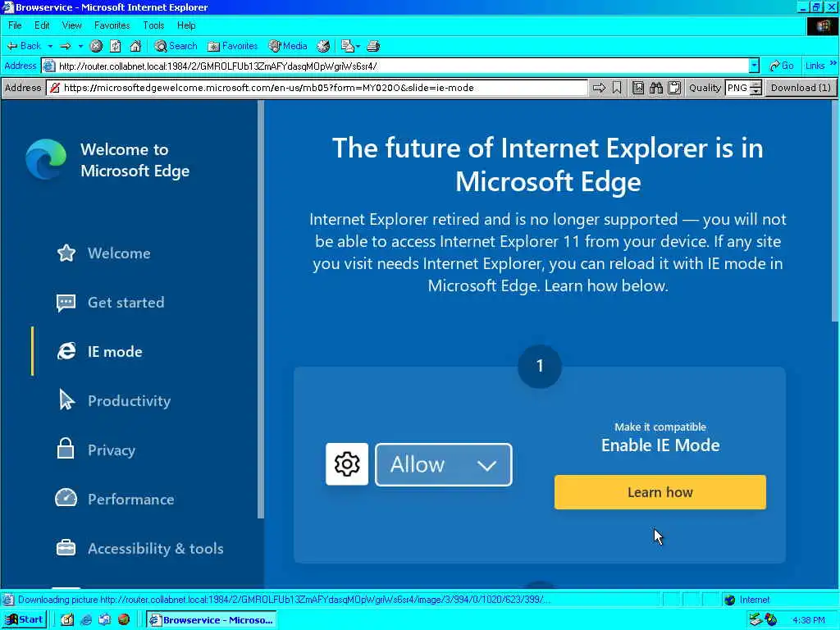Refresh the page with the Refresh icon
Screen dimensions: 840x630
[x=116, y=46]
